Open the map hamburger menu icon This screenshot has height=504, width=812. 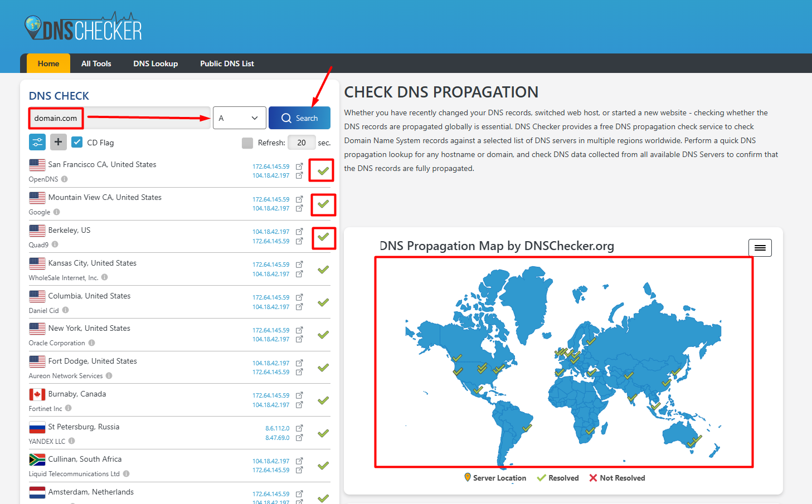(x=760, y=248)
